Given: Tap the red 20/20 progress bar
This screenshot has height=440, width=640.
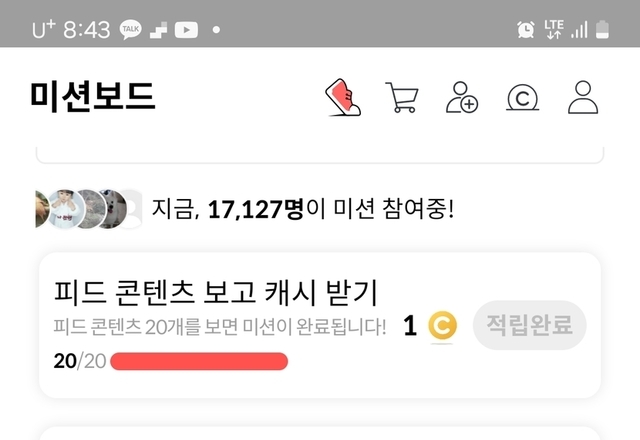Looking at the screenshot, I should pos(199,362).
